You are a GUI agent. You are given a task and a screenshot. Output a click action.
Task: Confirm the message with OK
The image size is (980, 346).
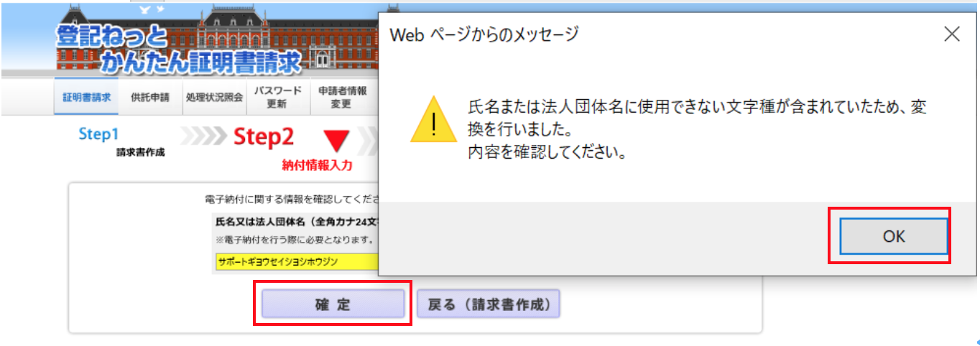tap(894, 236)
